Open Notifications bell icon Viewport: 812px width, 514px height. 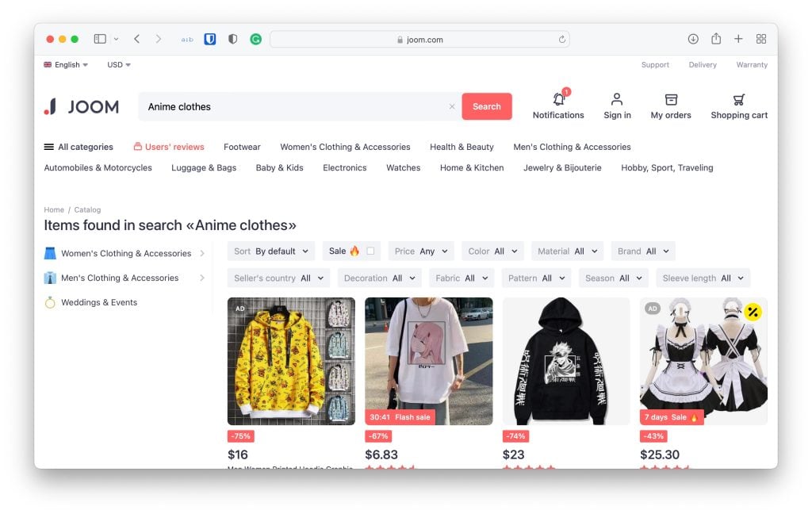(x=558, y=98)
